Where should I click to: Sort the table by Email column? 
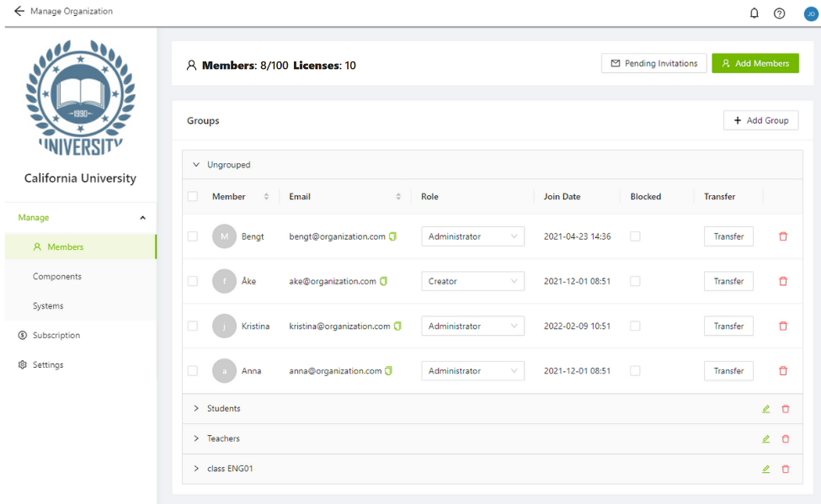pyautogui.click(x=398, y=197)
